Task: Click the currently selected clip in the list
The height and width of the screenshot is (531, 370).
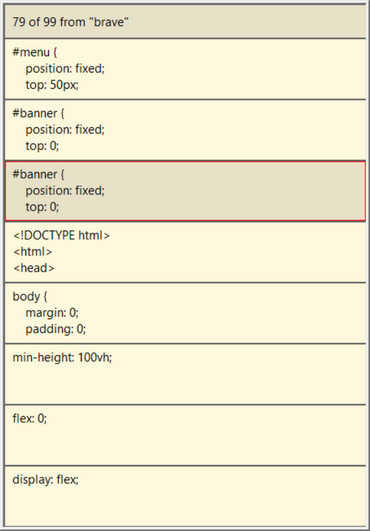Action: point(185,191)
